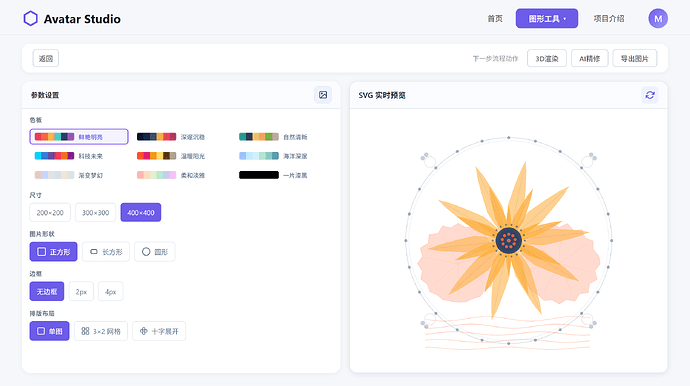The width and height of the screenshot is (690, 386).
Task: Open the image icon in 参数设置 header
Action: click(323, 95)
